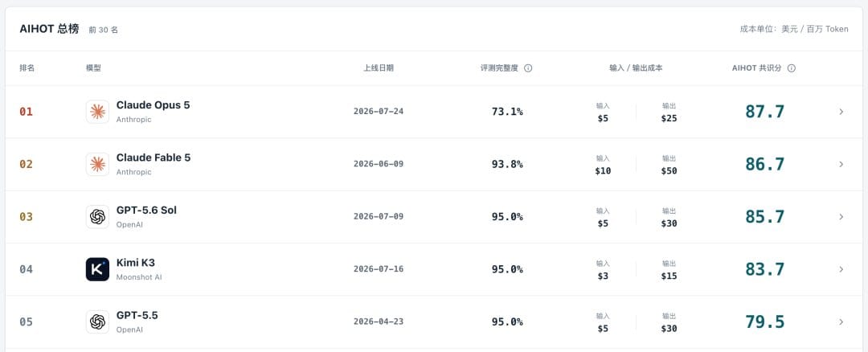Click the $10 input cost
The image size is (868, 352).
pos(603,171)
